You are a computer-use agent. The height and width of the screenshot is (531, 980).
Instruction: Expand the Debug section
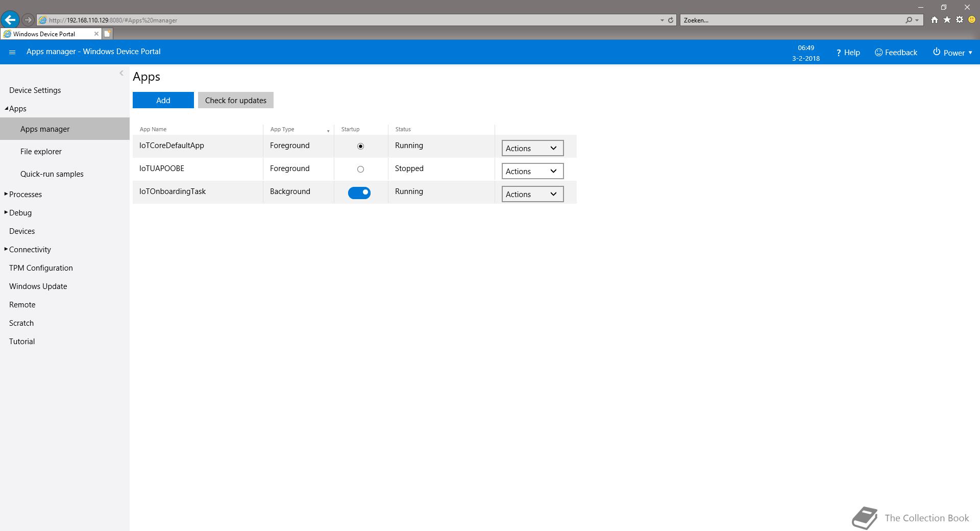6,212
